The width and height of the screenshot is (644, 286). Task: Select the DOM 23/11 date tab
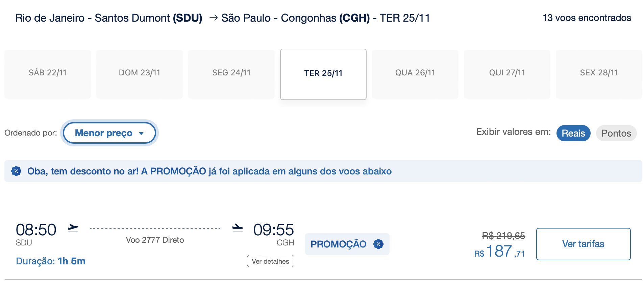140,73
